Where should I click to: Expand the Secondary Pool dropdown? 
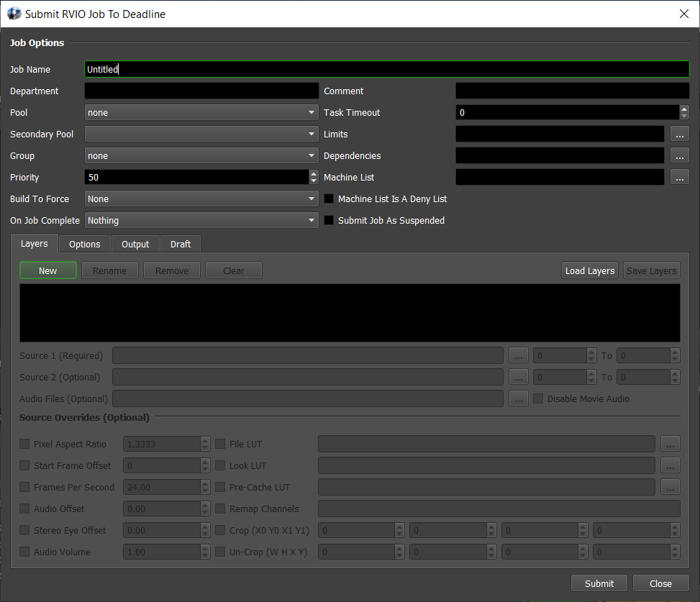[201, 134]
